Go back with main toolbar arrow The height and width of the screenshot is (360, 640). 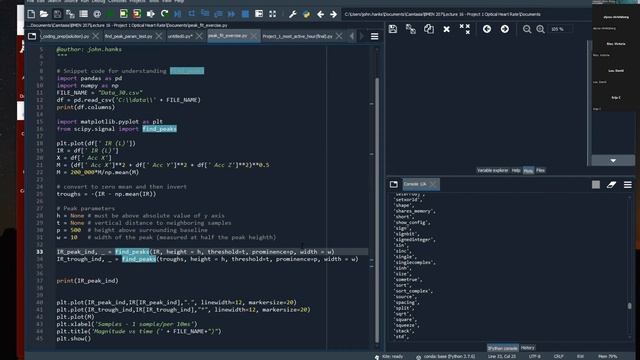coord(320,14)
